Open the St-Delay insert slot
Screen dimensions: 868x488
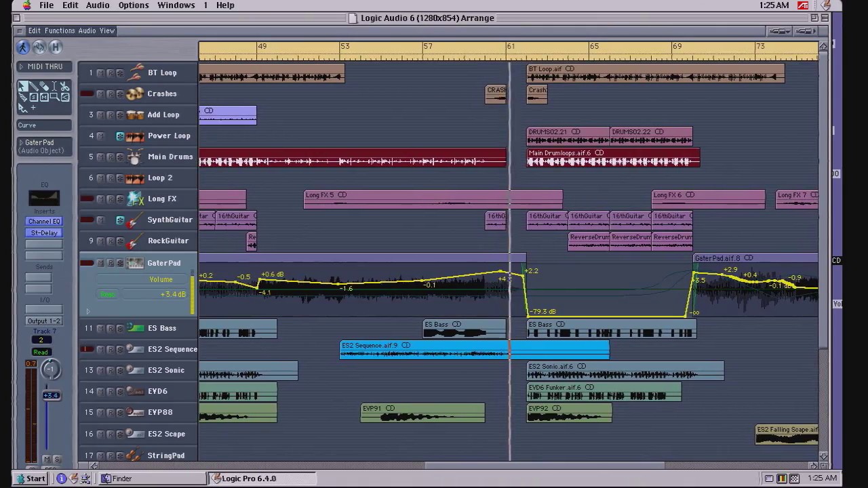coord(44,232)
